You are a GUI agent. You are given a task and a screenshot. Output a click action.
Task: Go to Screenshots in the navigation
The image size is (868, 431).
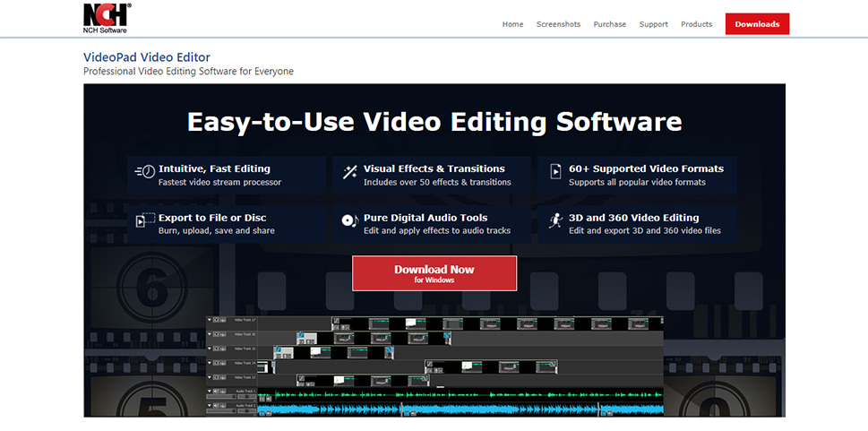tap(558, 24)
